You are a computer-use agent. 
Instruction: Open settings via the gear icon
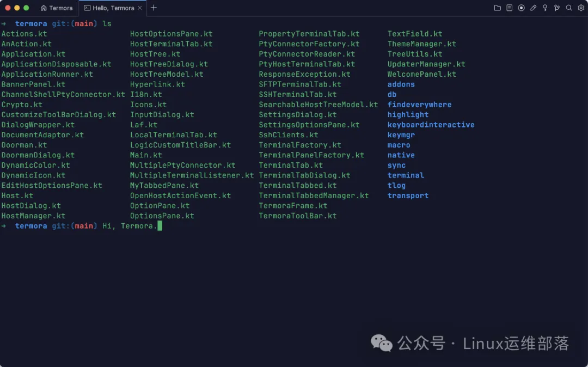tap(581, 8)
